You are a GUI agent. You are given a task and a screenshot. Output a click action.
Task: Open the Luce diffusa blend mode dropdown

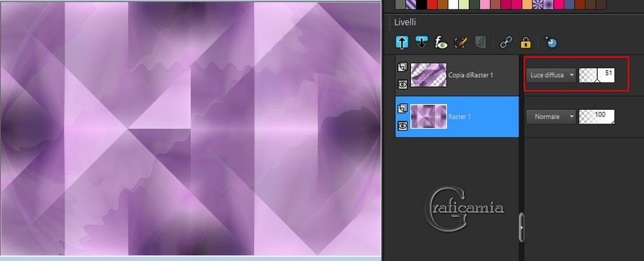pyautogui.click(x=551, y=75)
